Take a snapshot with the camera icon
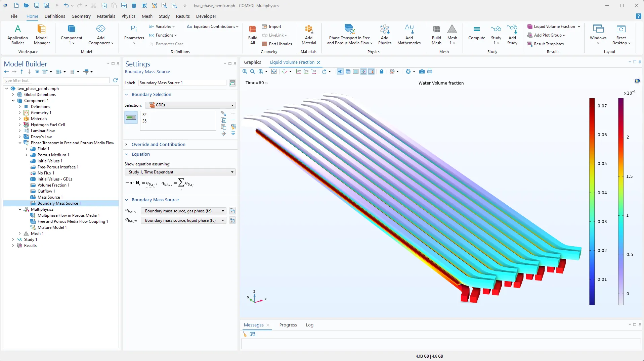 pyautogui.click(x=422, y=71)
